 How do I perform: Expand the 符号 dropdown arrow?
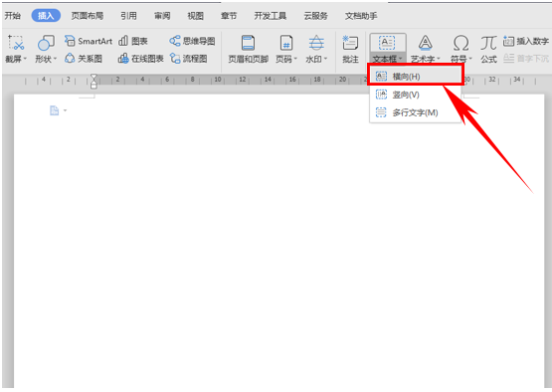tap(470, 59)
